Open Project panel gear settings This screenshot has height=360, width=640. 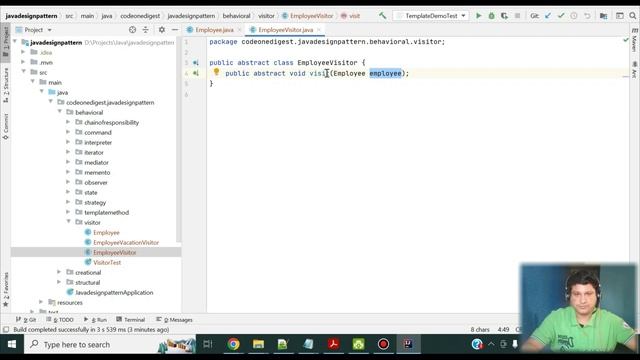tap(162, 30)
